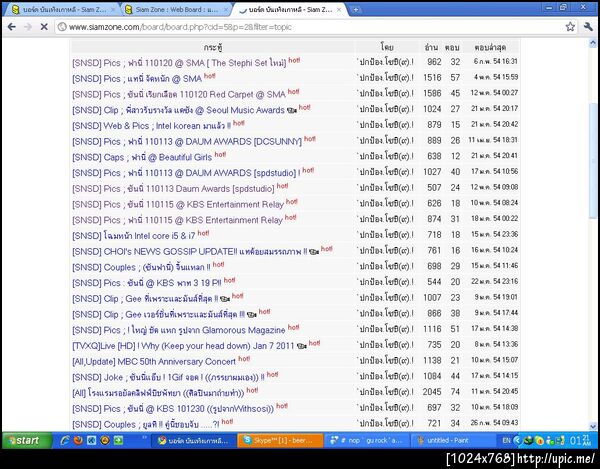Viewport: 600px width, 469px height.
Task: Open the Skype taskbar button
Action: (x=280, y=440)
